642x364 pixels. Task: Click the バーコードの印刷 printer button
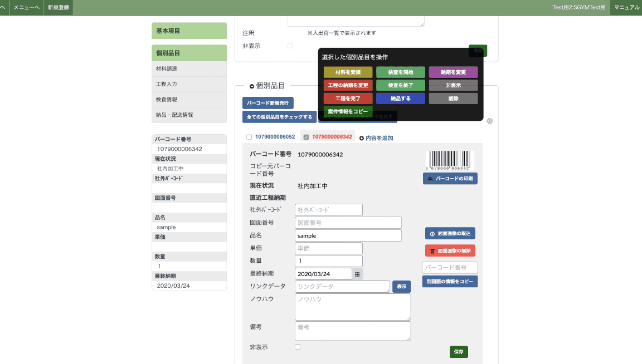(450, 179)
